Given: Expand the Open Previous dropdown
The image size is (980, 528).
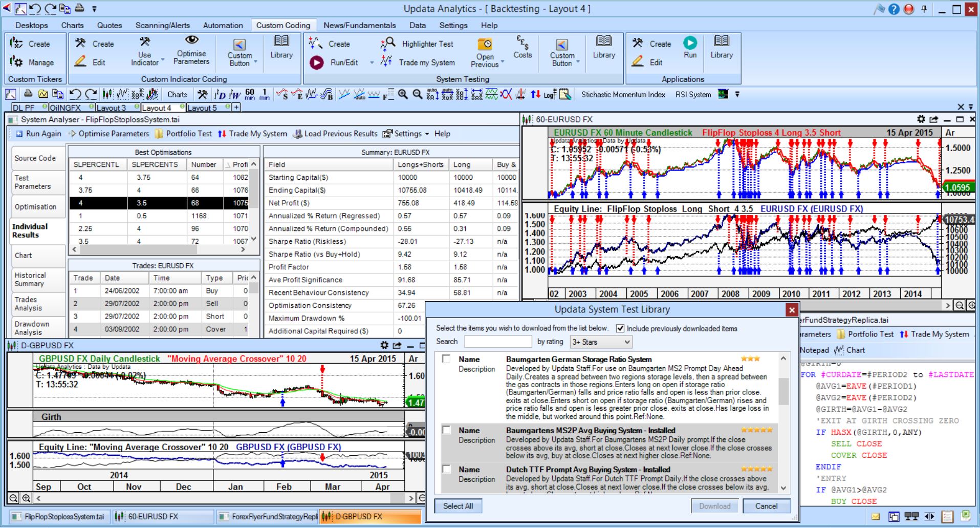Looking at the screenshot, I should click(502, 61).
